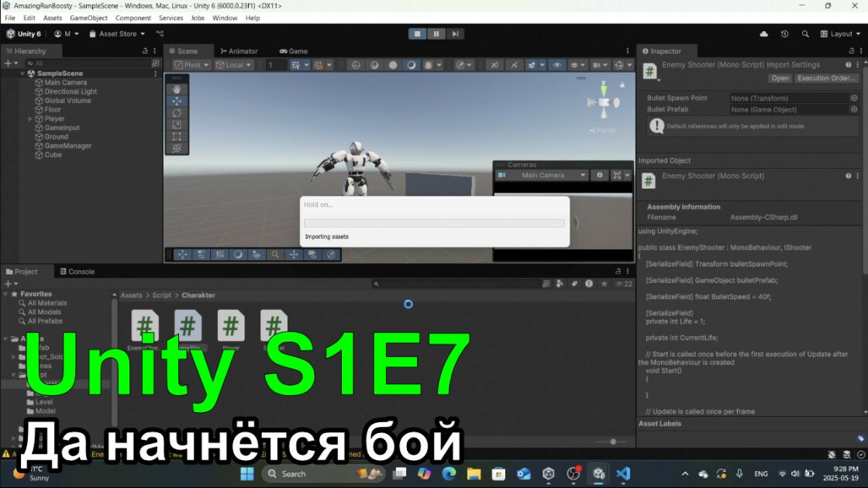Viewport: 868px width, 488px height.
Task: Select the Move tool in Scene toolbar
Action: click(177, 101)
